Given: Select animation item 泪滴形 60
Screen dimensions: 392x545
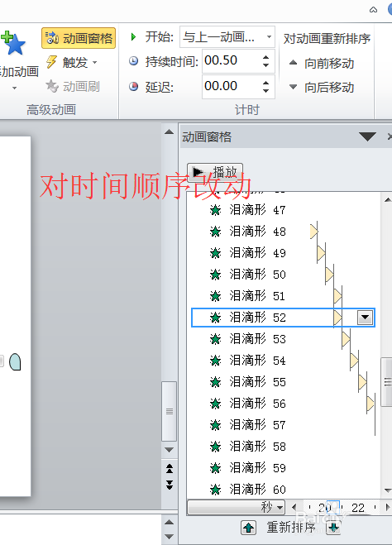Looking at the screenshot, I should [283, 490].
